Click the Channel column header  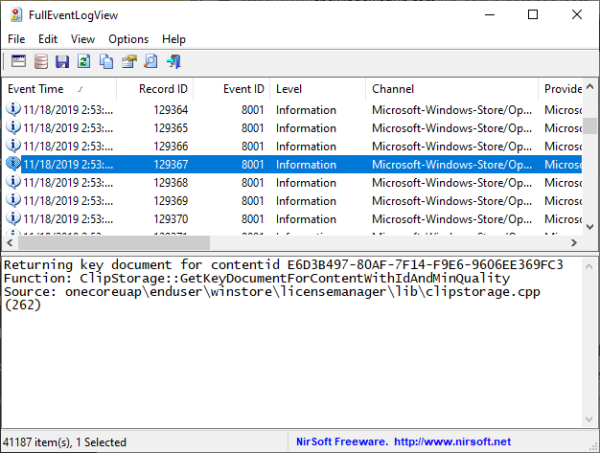[451, 89]
